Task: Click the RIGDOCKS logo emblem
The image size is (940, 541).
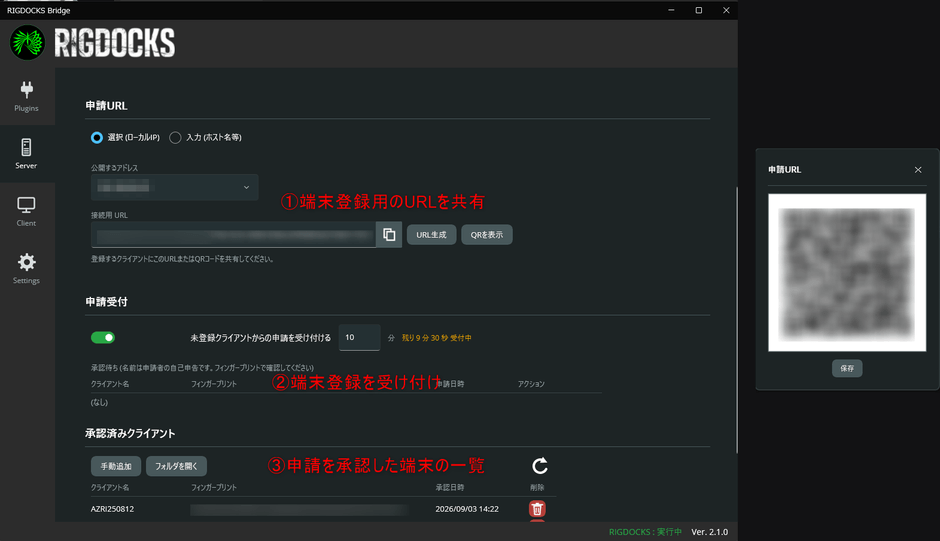Action: click(28, 43)
